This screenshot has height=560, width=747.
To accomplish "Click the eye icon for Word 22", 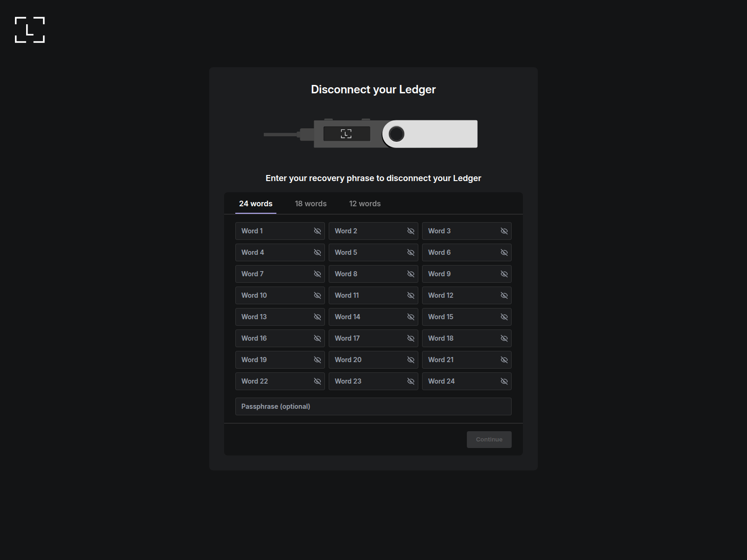I will [317, 381].
